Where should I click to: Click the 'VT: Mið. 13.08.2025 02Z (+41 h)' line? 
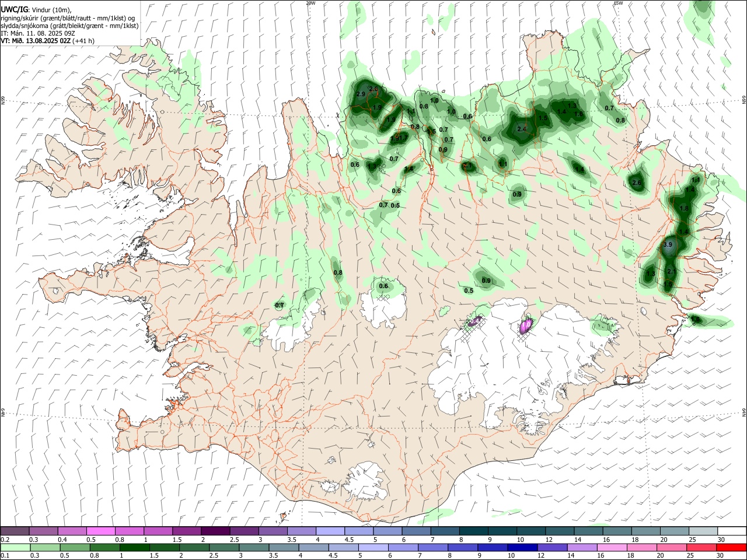point(47,41)
